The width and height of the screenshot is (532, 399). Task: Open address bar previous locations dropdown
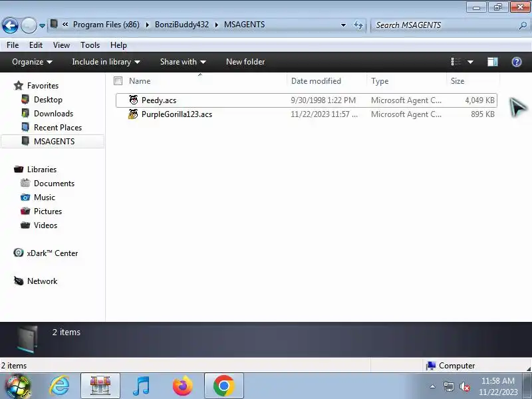pyautogui.click(x=343, y=25)
